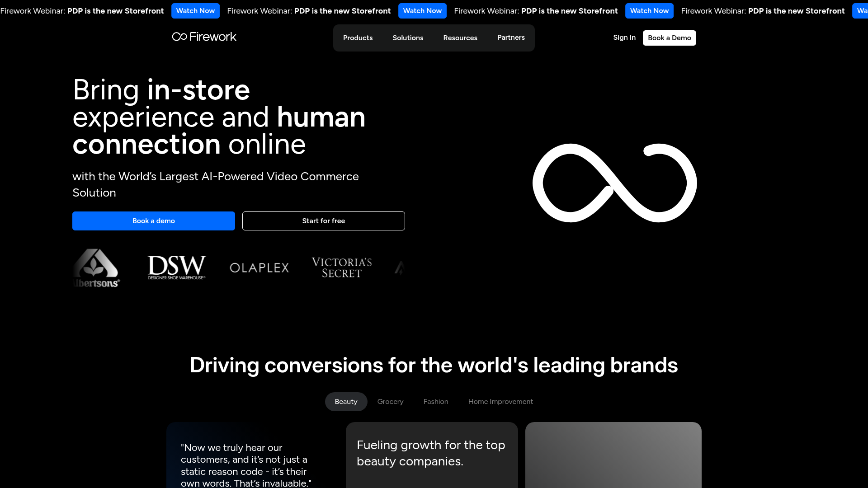Screen dimensions: 868x488
Task: Open the gray thumbnail card on the right
Action: tap(613, 455)
